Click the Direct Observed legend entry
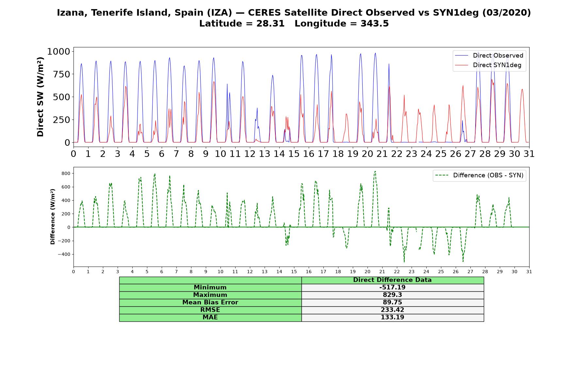This screenshot has height=392, width=588. [489, 56]
